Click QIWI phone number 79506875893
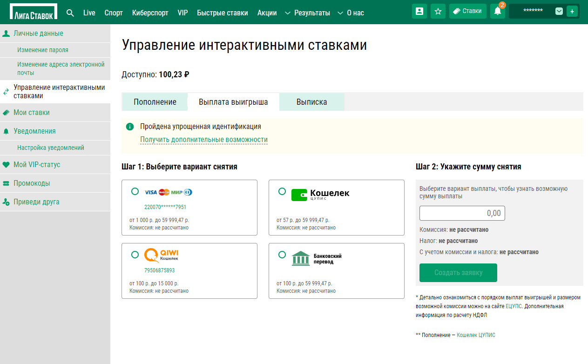Screen dimensions: 588x364 (x=160, y=270)
